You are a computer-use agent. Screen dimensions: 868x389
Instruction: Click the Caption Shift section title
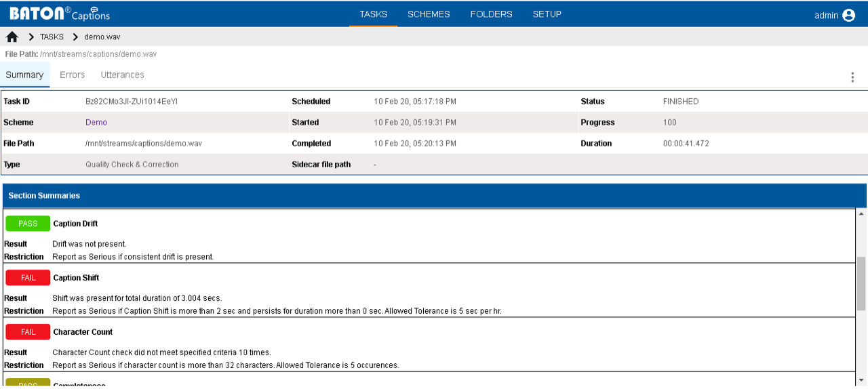77,278
